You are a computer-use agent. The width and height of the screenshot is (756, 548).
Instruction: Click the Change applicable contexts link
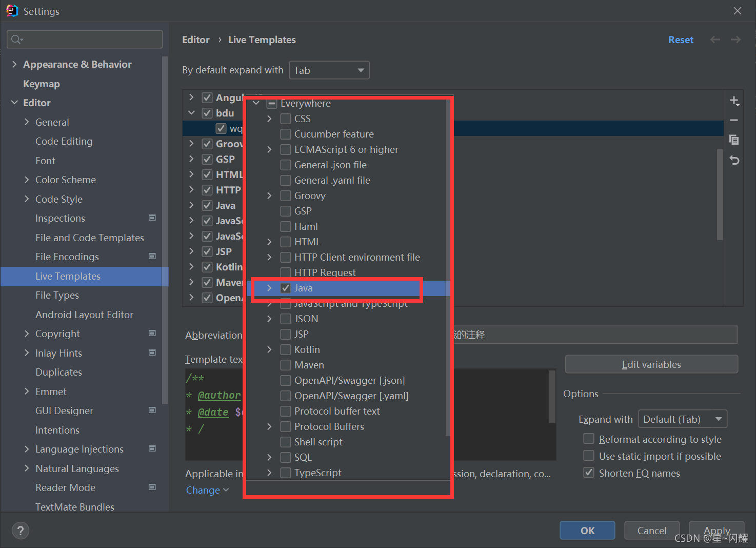point(207,490)
